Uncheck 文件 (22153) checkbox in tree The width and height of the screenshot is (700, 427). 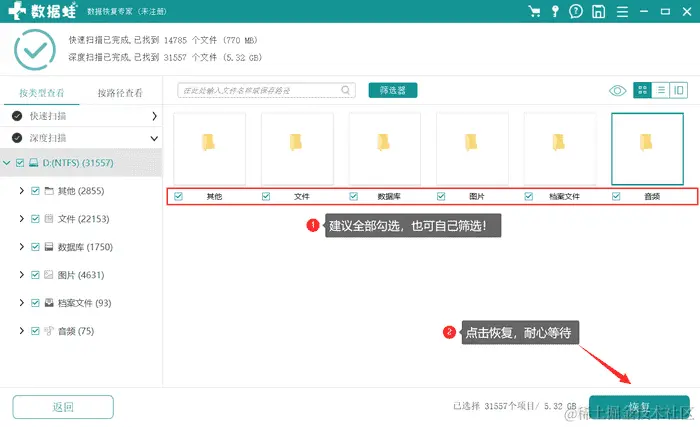[x=35, y=219]
